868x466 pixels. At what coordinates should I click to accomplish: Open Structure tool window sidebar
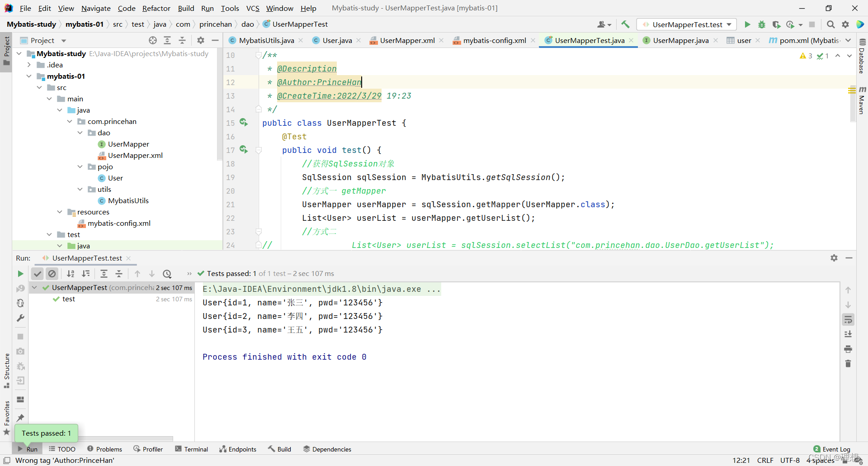tap(7, 370)
